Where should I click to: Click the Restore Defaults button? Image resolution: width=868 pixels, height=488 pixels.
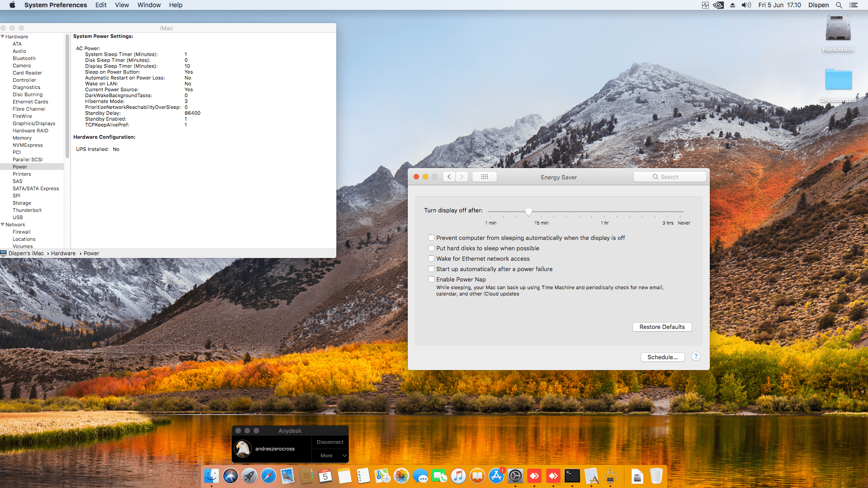coord(662,327)
